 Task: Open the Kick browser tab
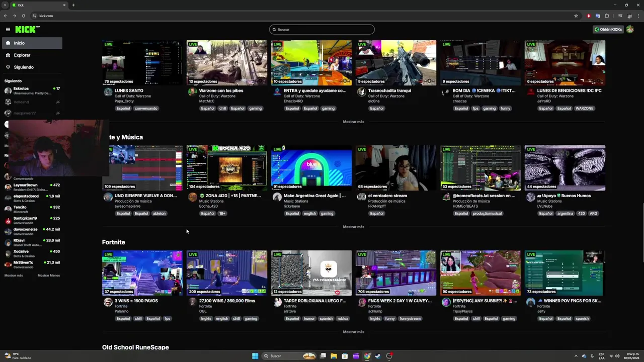(x=39, y=5)
